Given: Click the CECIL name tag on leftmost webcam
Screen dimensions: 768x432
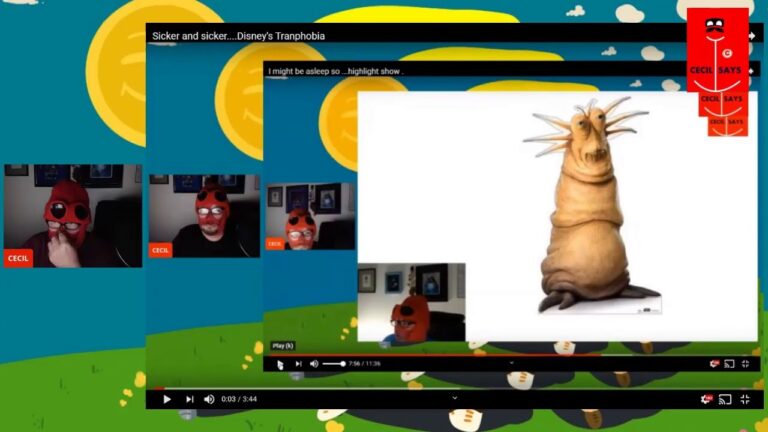Looking at the screenshot, I should [19, 258].
